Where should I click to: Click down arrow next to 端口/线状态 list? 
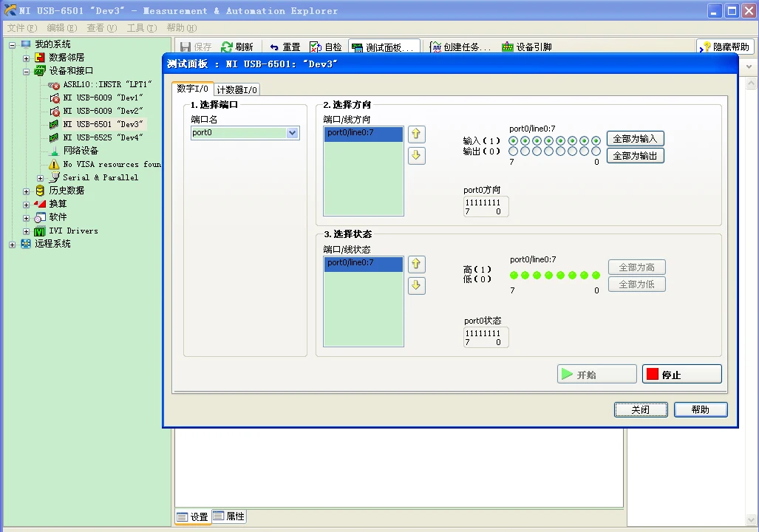417,286
